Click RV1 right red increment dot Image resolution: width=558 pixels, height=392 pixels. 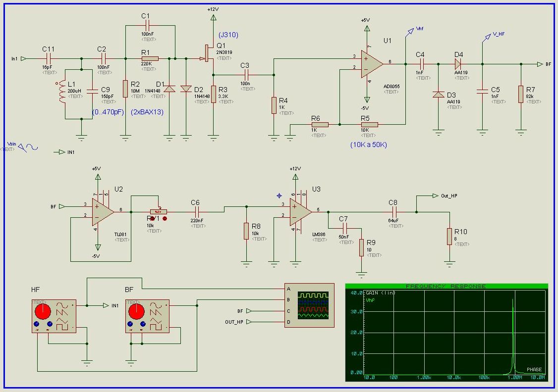pos(165,219)
